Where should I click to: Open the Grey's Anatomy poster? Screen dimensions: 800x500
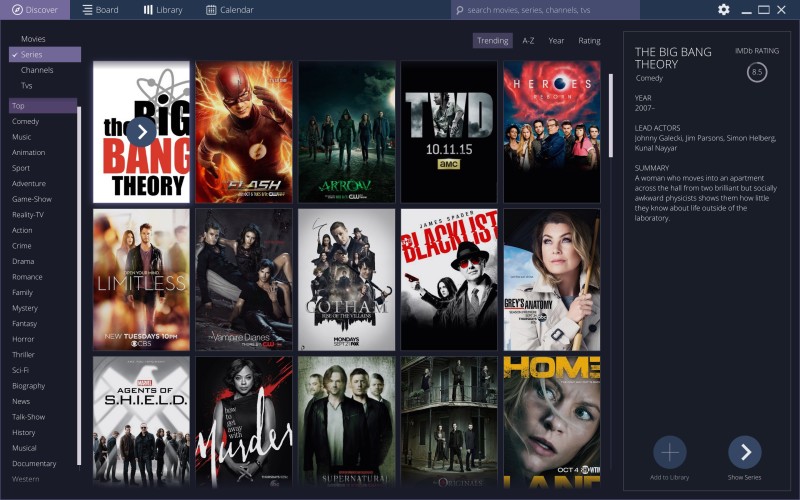click(x=552, y=280)
